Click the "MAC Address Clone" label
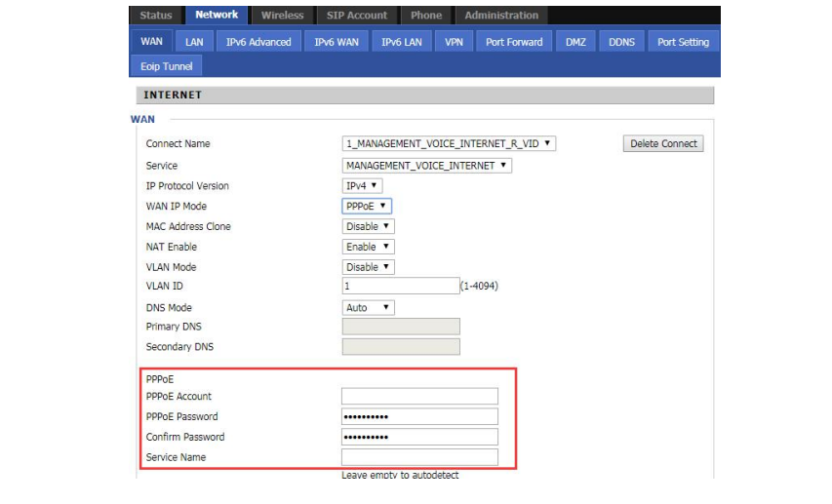 tap(188, 226)
